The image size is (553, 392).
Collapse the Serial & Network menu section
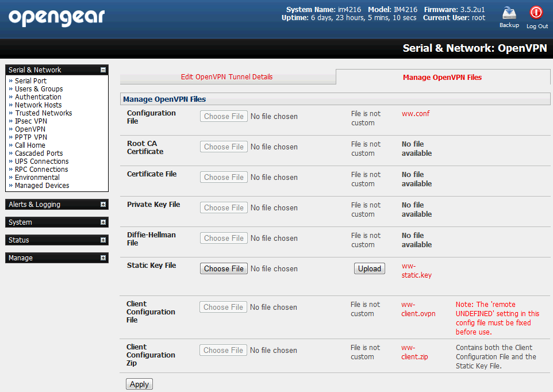click(103, 70)
